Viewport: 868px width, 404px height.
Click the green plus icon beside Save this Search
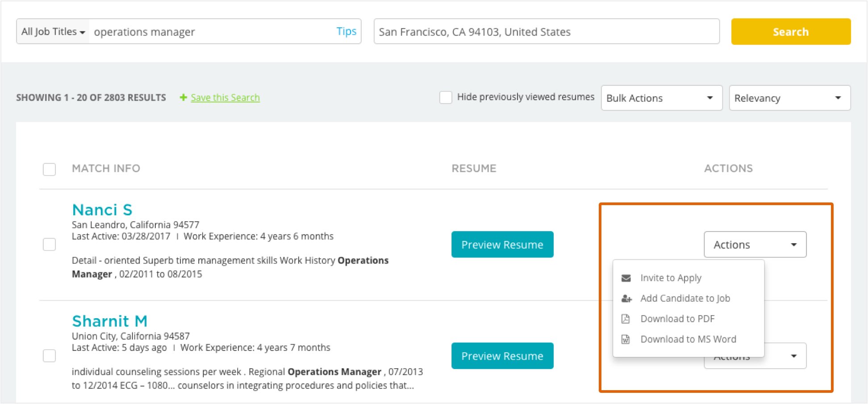(x=183, y=97)
